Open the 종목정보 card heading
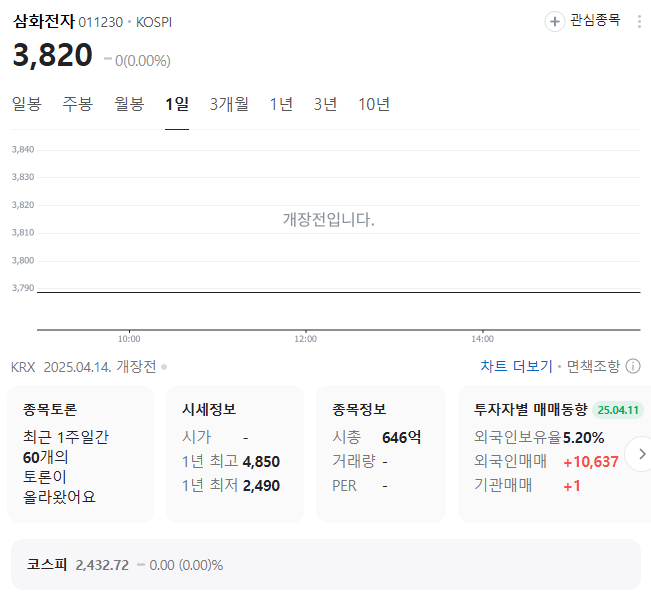Viewport: 651px width, 600px height. [359, 409]
